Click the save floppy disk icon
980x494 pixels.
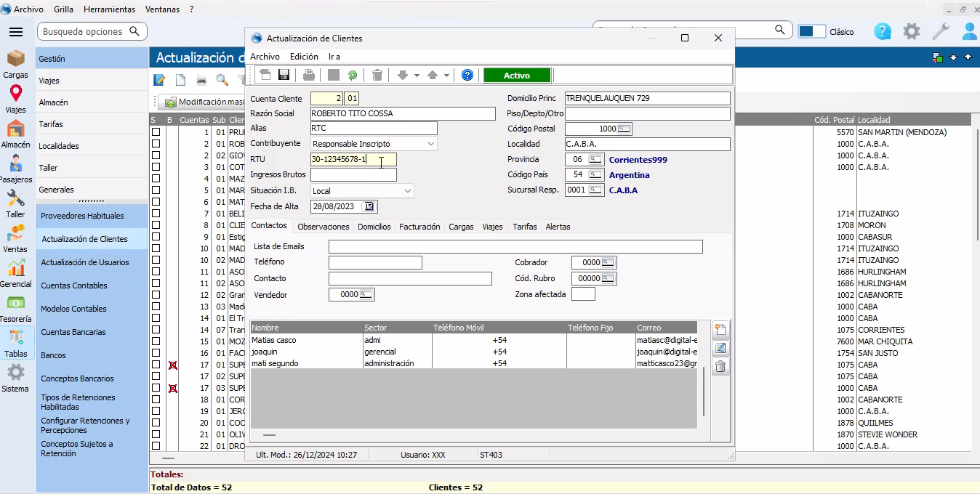tap(284, 75)
